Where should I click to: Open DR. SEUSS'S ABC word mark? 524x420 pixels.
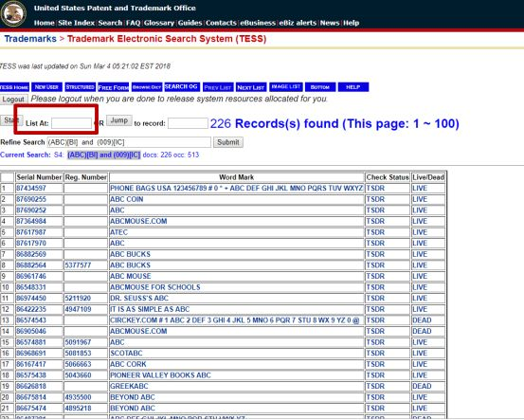tap(139, 298)
